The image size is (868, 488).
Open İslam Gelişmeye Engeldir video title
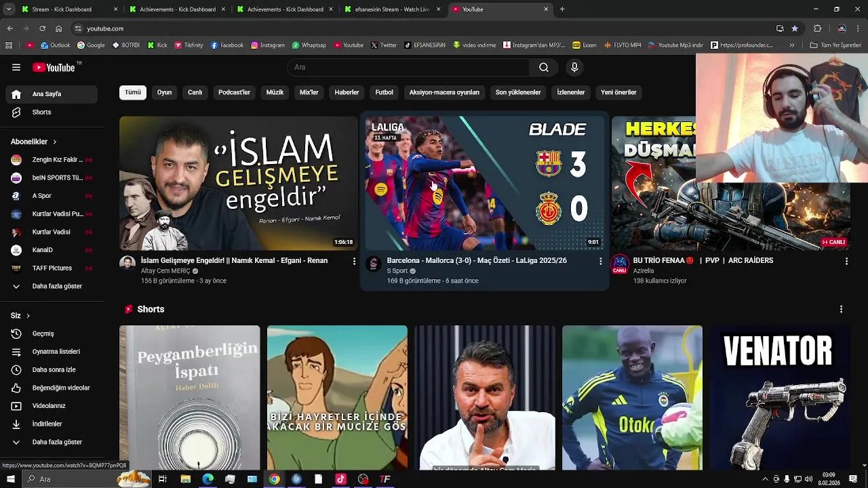click(x=234, y=260)
